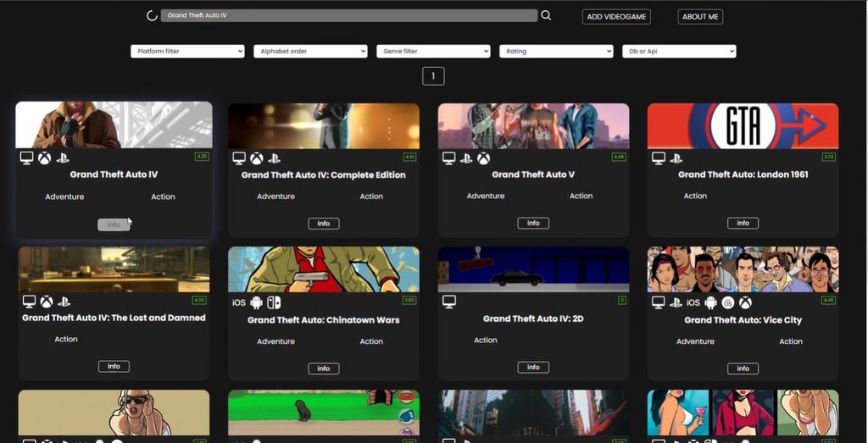Click the ADD VIDEOGAME button
This screenshot has width=868, height=443.
tap(616, 17)
